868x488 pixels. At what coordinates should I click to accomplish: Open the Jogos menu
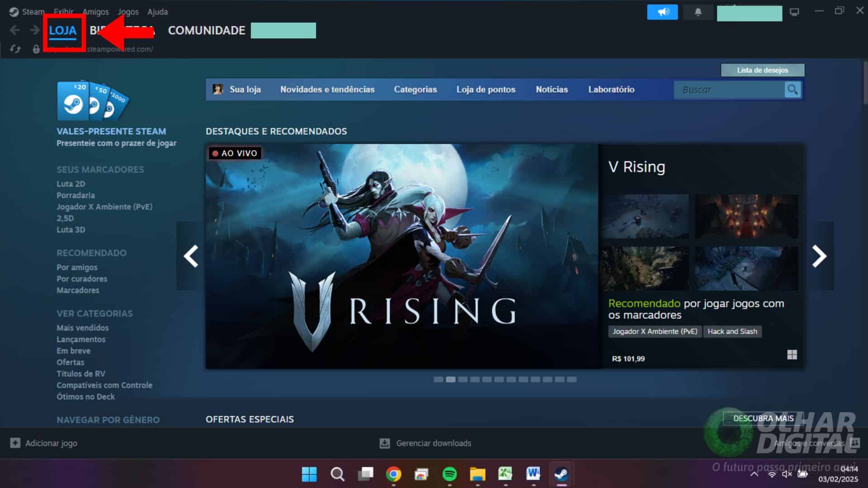(128, 12)
